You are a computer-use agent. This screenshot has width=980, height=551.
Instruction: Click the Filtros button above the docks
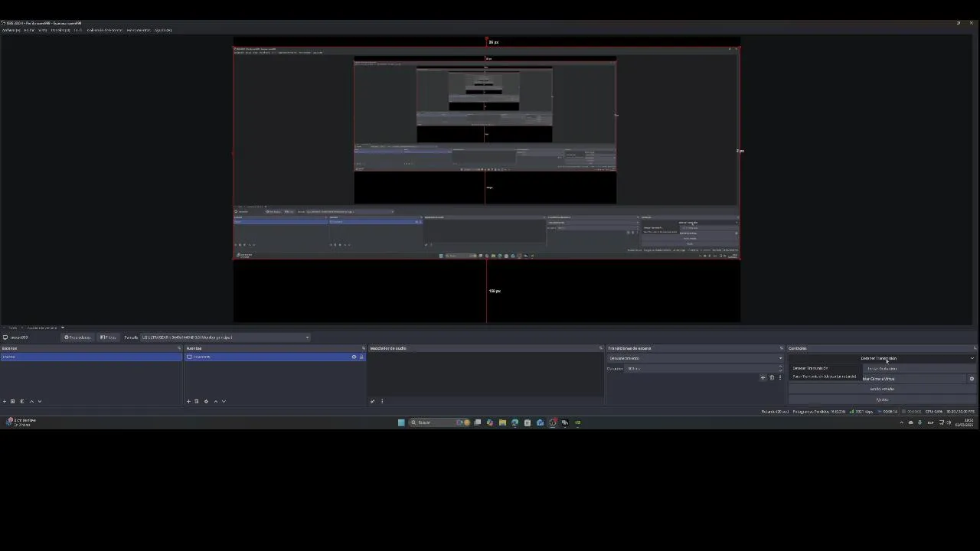click(x=107, y=337)
